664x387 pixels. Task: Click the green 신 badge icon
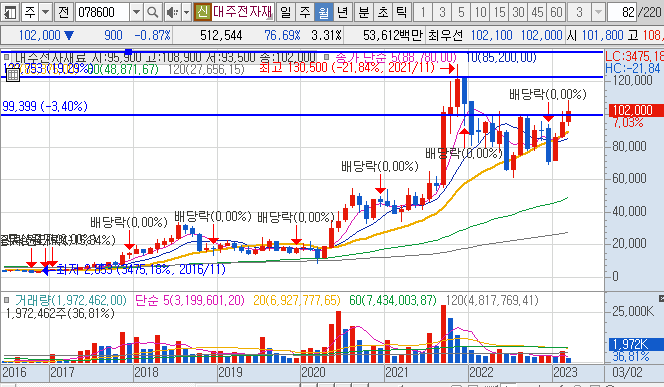[202, 12]
